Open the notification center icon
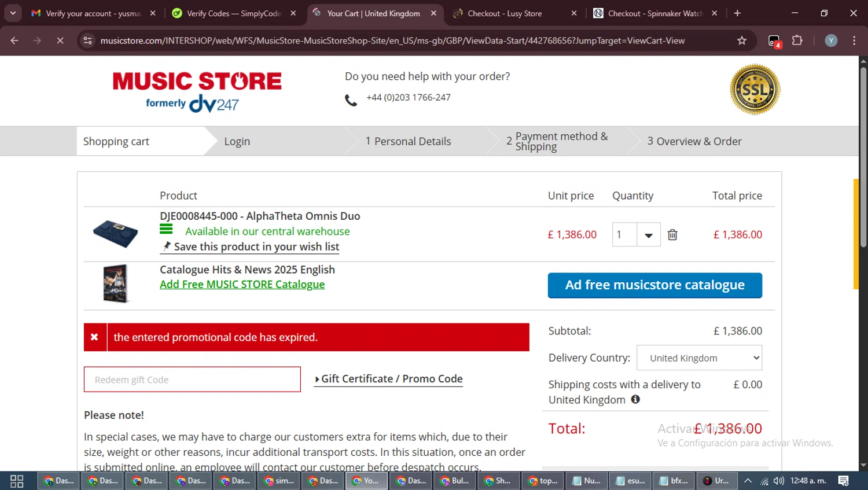868x490 pixels. [843, 481]
